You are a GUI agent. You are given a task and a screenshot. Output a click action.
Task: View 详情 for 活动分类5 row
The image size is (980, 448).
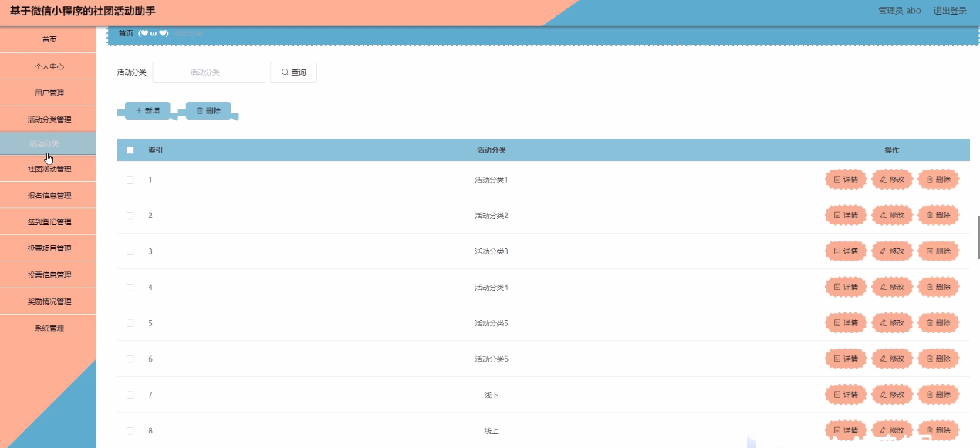(x=846, y=323)
